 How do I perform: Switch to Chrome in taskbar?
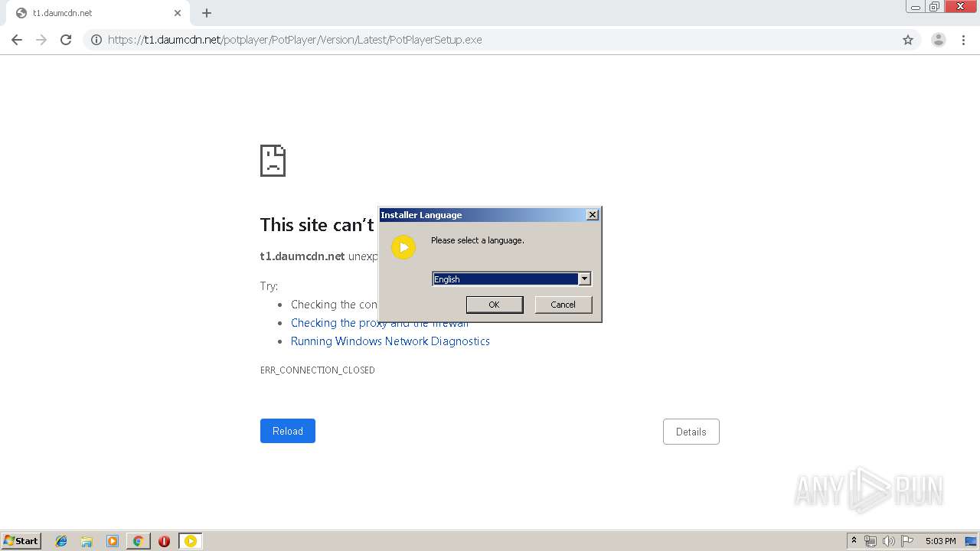(138, 541)
